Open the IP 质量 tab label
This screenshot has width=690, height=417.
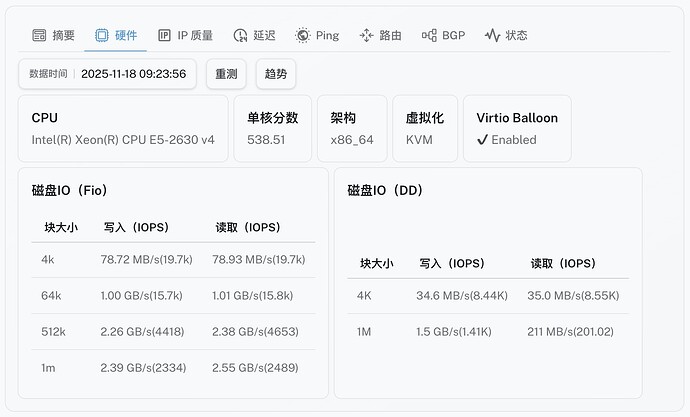(195, 35)
